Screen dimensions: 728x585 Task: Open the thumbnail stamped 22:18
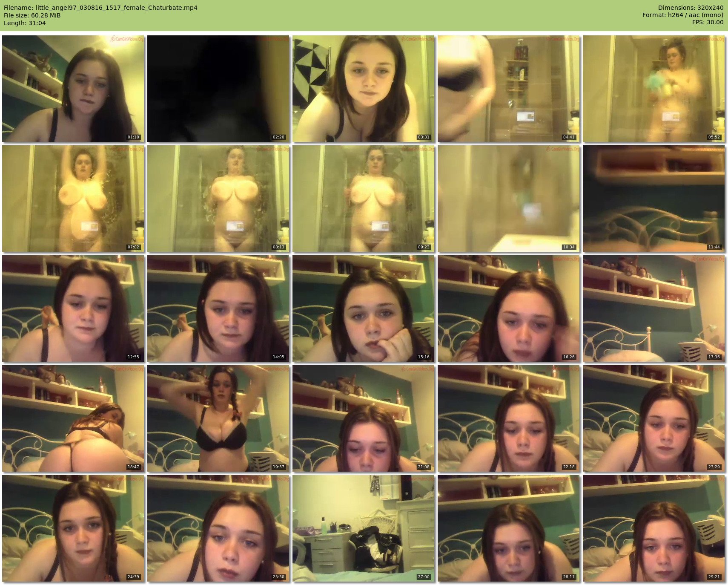509,418
